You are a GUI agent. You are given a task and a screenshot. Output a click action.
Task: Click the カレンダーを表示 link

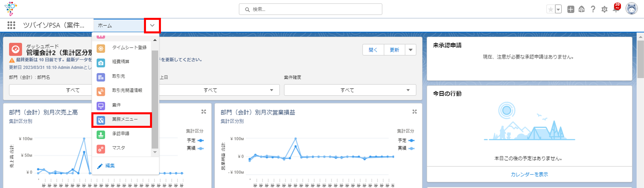[529, 174]
